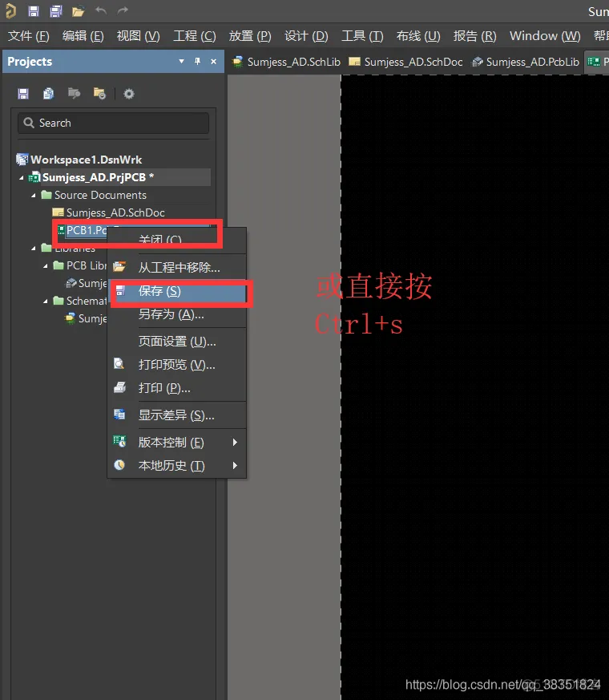
Task: Collapse the Sumjess_AD.PrjPCB project node
Action: 22,178
